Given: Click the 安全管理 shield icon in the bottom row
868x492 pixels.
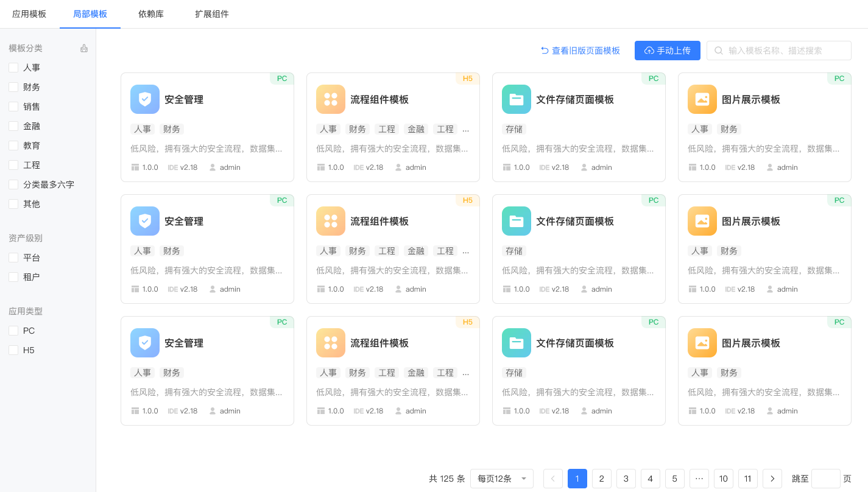Looking at the screenshot, I should (x=145, y=343).
